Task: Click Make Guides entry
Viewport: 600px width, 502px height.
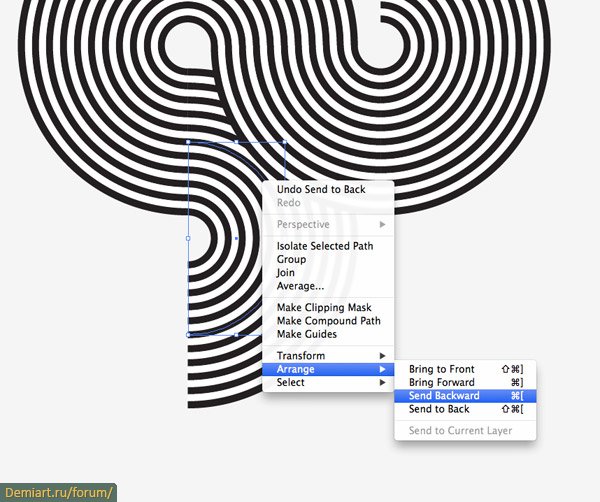Action: click(328, 334)
